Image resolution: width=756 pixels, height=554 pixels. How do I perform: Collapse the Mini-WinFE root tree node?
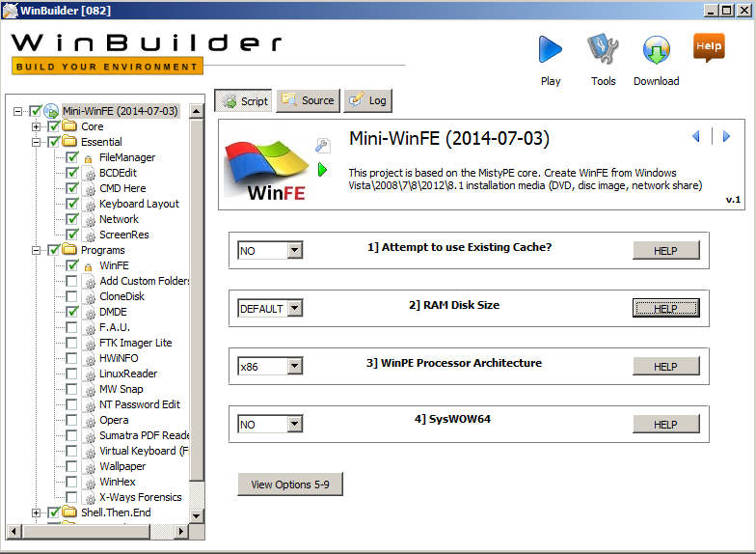tap(17, 112)
